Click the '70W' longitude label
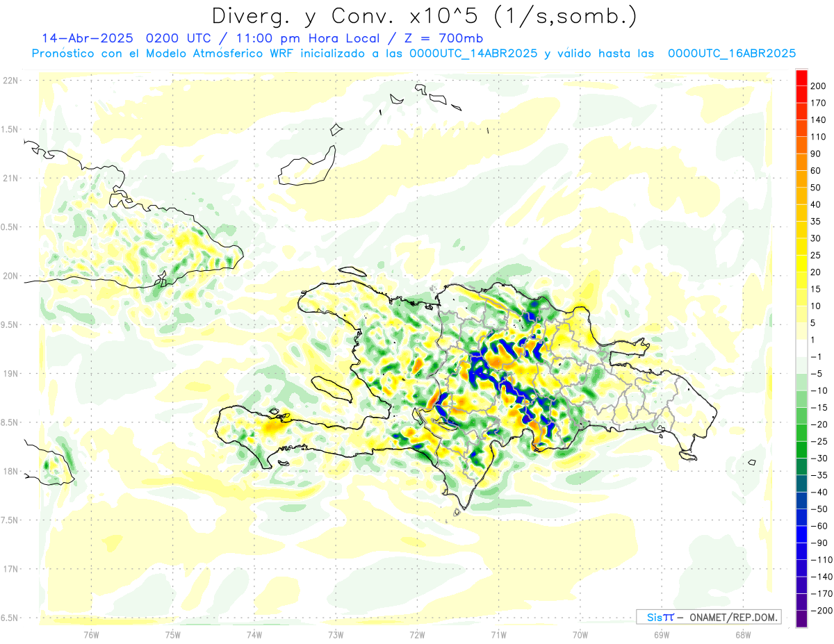 (x=580, y=634)
